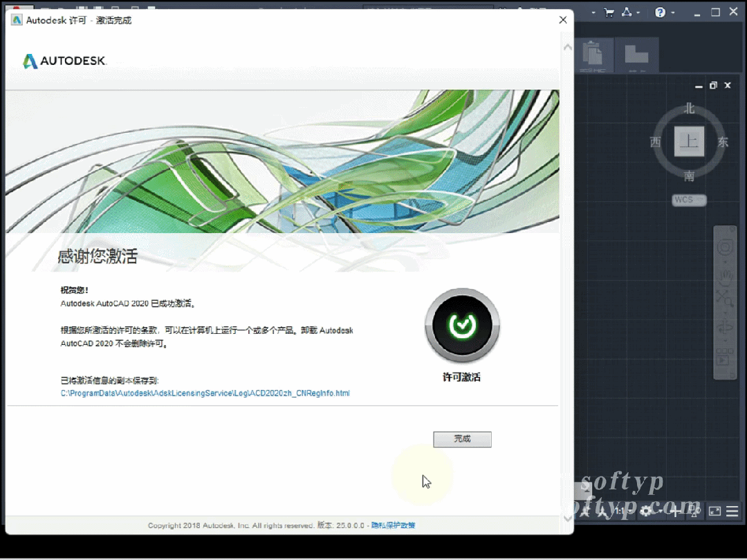Restore the AutoCAD drawing window
Viewport: 747px width, 560px height.
click(x=713, y=85)
